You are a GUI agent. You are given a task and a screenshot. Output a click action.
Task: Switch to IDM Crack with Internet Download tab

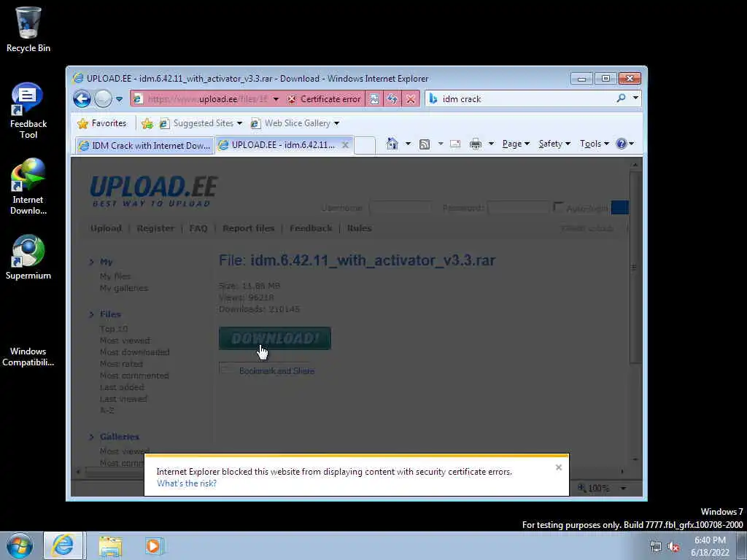pos(145,146)
